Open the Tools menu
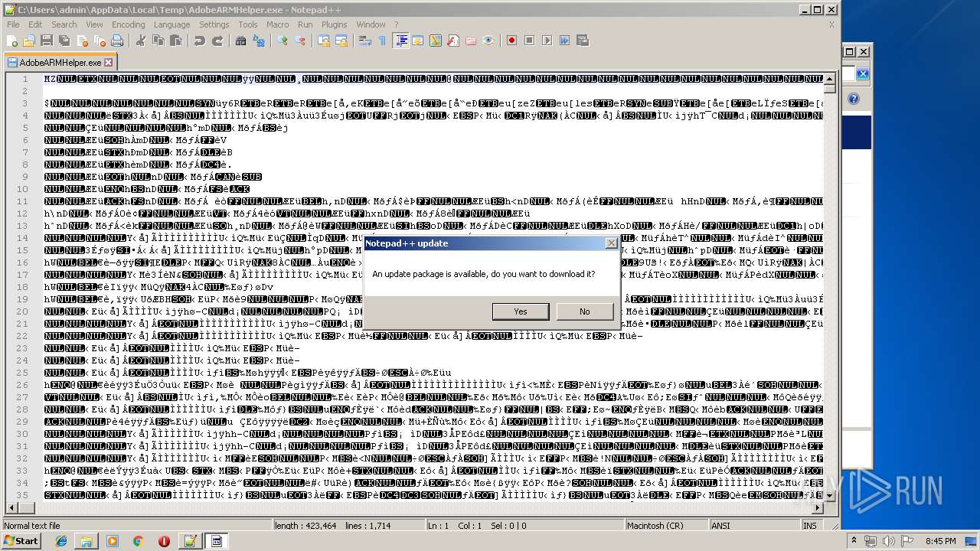Image resolution: width=980 pixels, height=551 pixels. [248, 24]
